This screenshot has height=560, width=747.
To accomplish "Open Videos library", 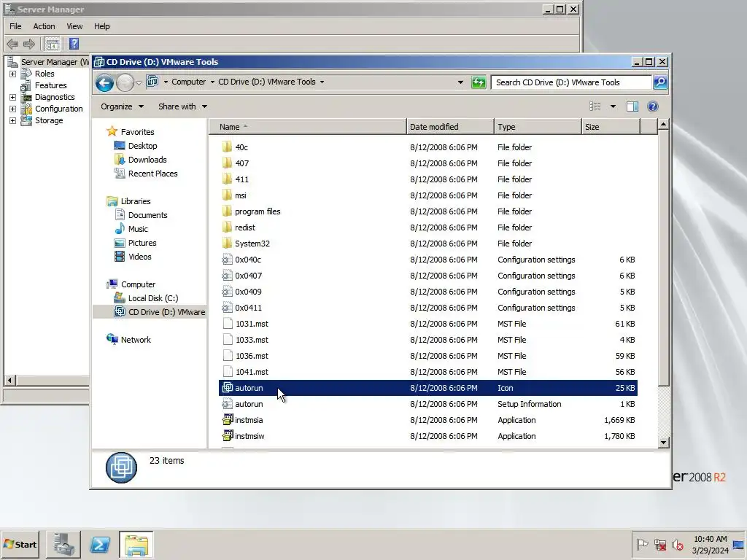I will 139,256.
